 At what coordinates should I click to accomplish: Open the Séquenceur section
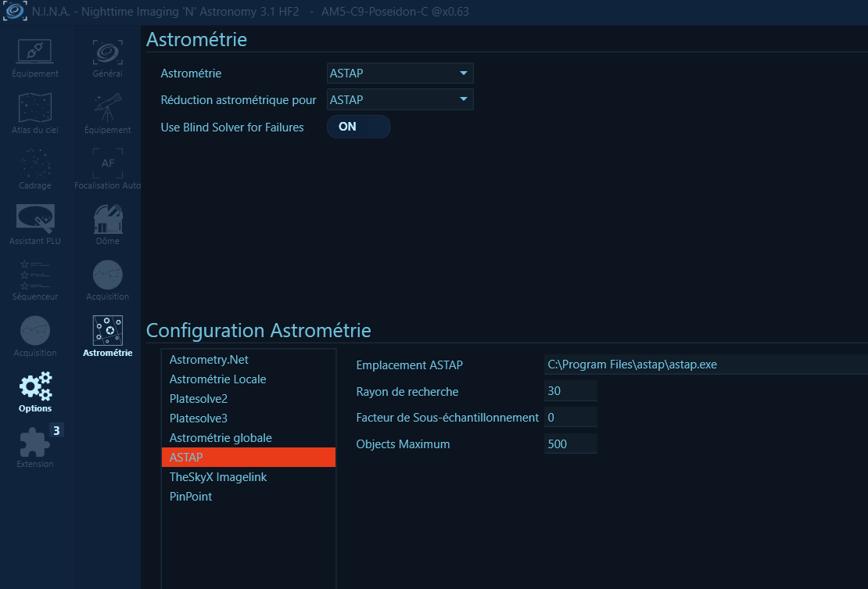click(x=35, y=278)
